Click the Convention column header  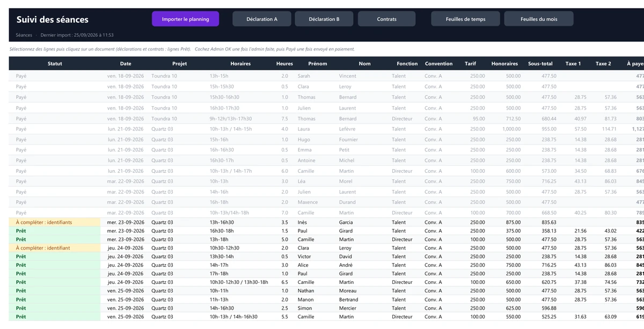pos(438,63)
